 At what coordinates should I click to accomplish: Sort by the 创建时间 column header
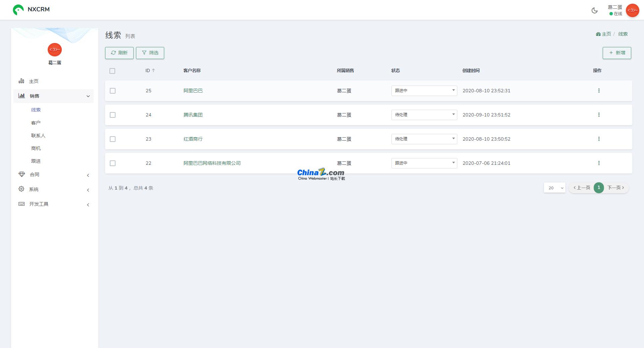pyautogui.click(x=471, y=70)
